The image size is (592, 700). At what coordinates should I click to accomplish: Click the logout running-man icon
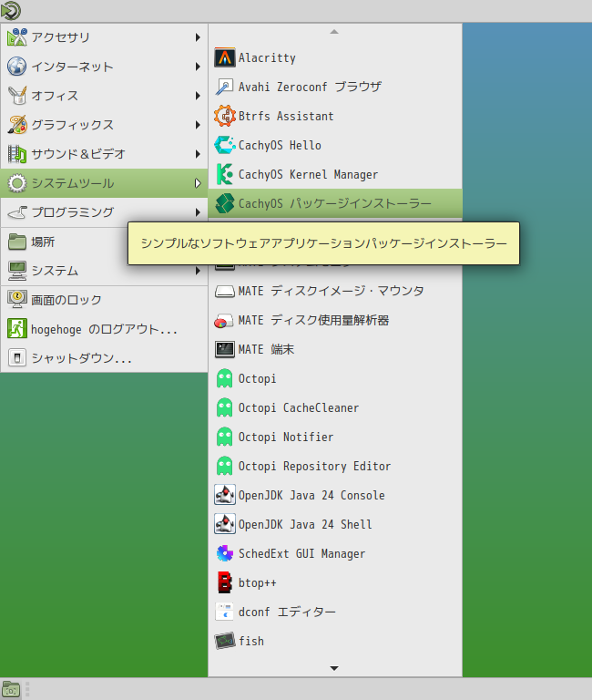(x=17, y=329)
